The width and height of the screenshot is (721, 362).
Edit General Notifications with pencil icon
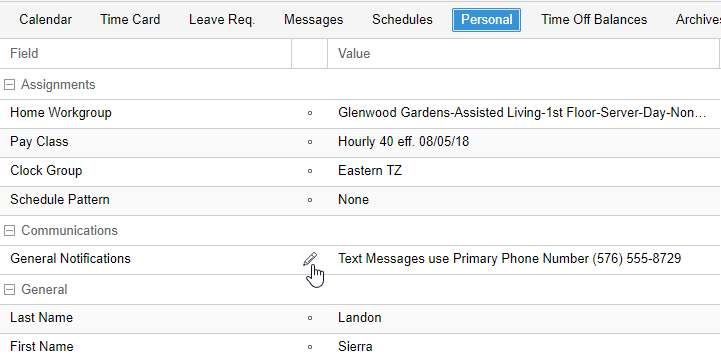[310, 259]
